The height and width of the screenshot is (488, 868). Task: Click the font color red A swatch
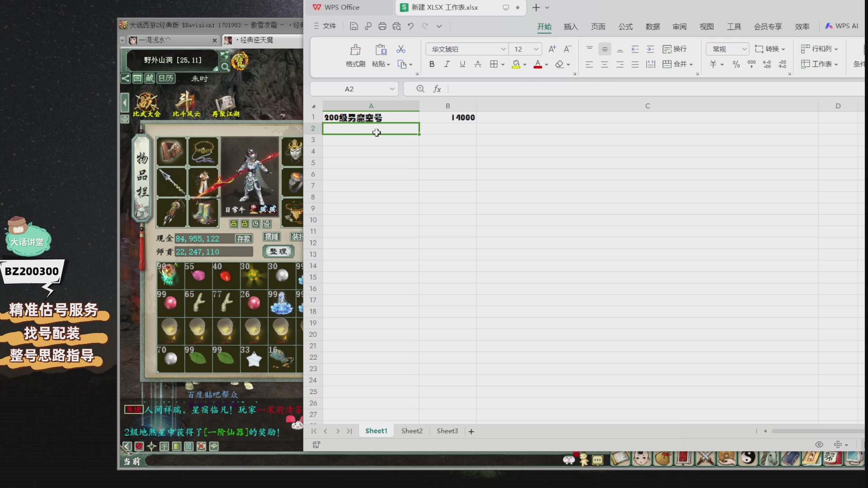[538, 64]
